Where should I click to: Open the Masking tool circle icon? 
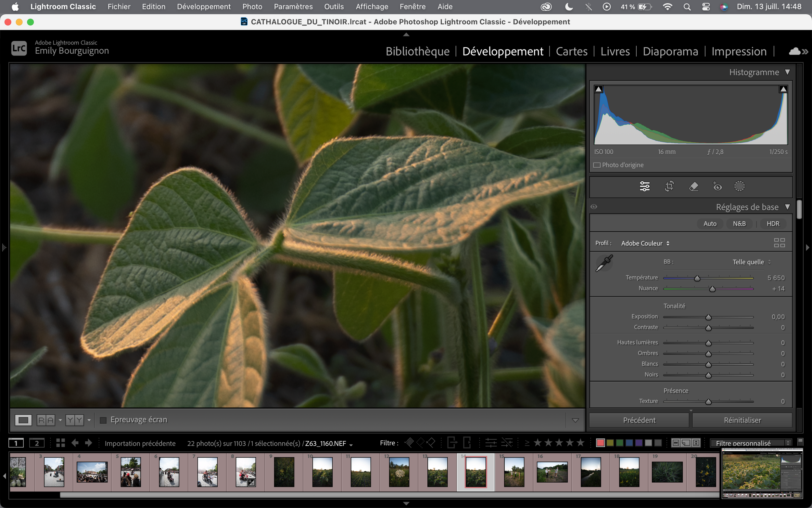(739, 186)
